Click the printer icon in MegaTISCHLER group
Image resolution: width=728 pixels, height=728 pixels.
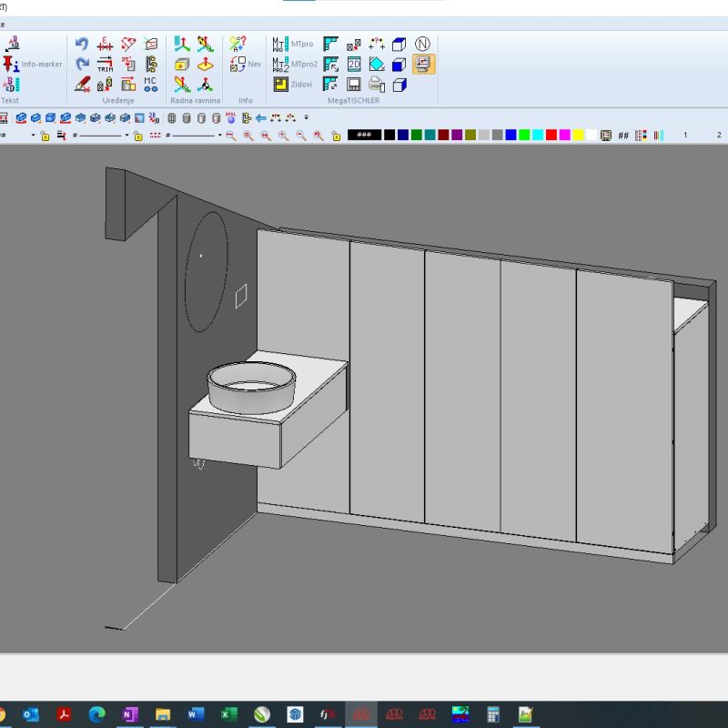[x=377, y=85]
